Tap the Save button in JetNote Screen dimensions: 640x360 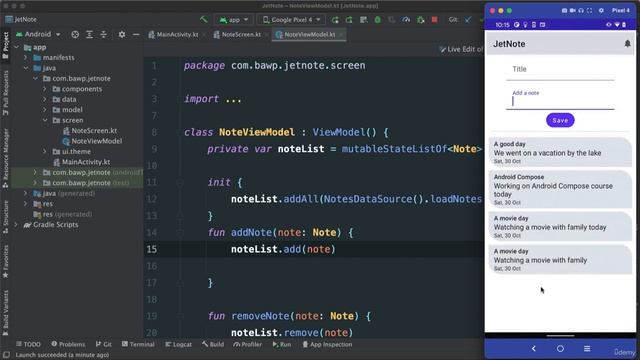click(560, 120)
